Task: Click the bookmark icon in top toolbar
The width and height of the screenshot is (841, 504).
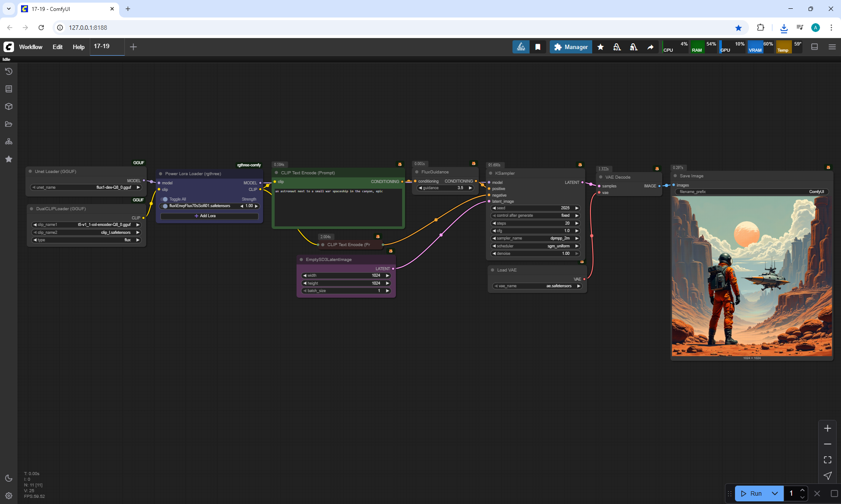Action: pyautogui.click(x=537, y=47)
